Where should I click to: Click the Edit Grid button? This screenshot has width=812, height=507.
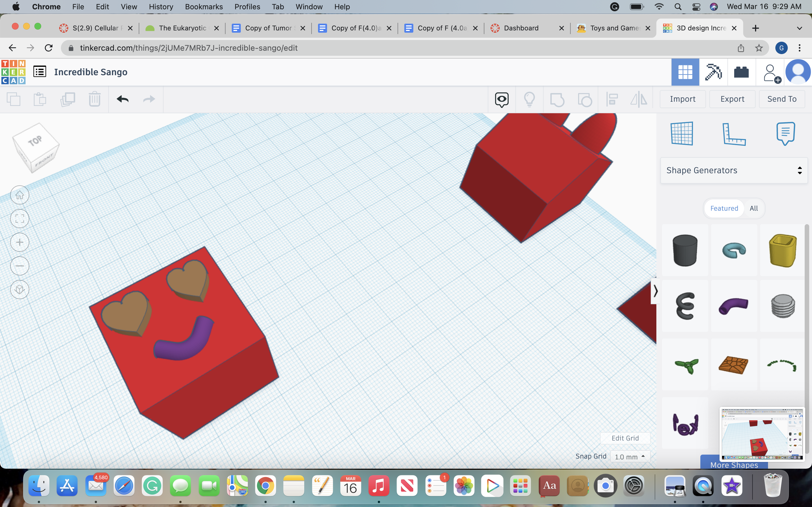(x=625, y=438)
